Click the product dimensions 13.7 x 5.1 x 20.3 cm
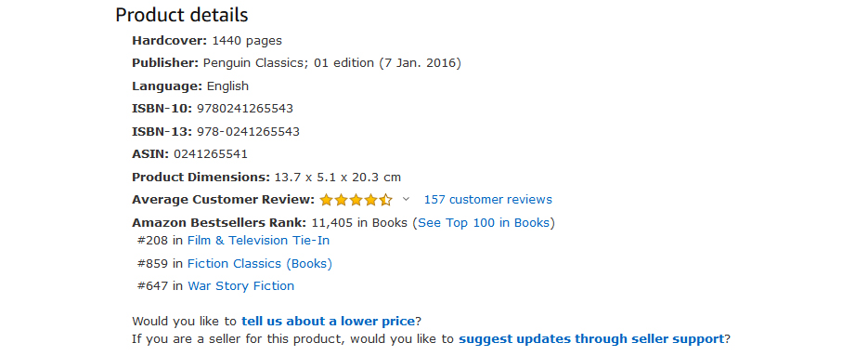Image resolution: width=868 pixels, height=356 pixels. 338,178
